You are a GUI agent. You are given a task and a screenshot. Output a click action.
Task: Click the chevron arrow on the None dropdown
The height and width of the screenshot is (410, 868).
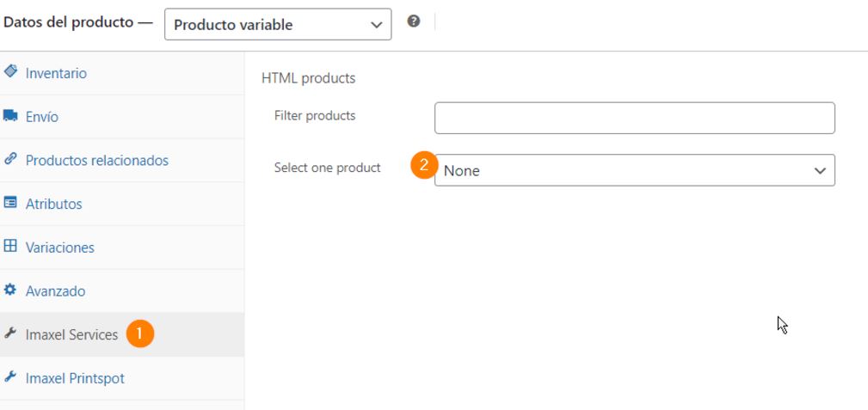[819, 170]
